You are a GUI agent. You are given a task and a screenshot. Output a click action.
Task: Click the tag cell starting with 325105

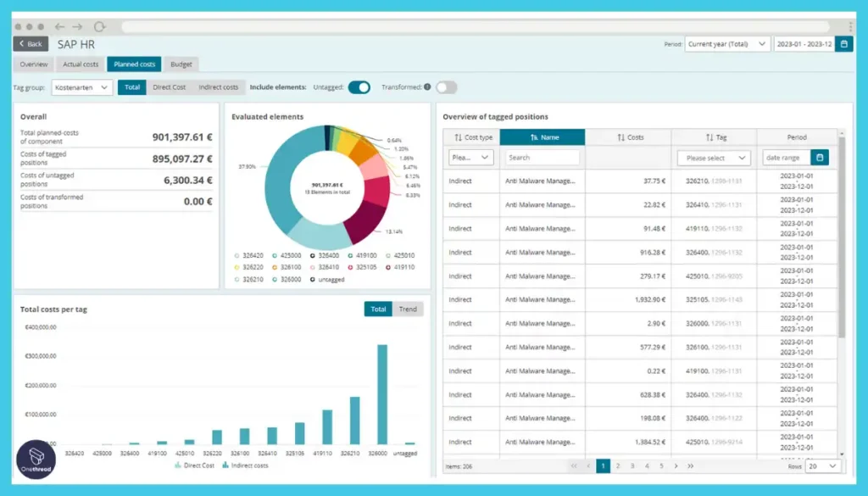714,299
